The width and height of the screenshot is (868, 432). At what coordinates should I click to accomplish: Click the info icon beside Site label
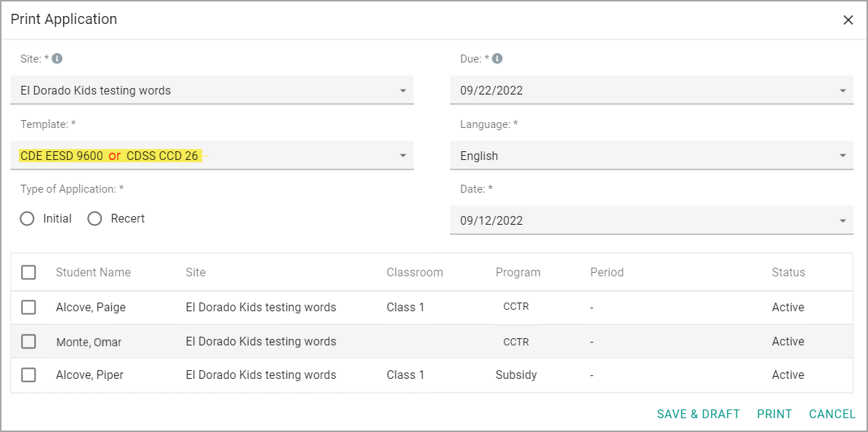tap(57, 58)
